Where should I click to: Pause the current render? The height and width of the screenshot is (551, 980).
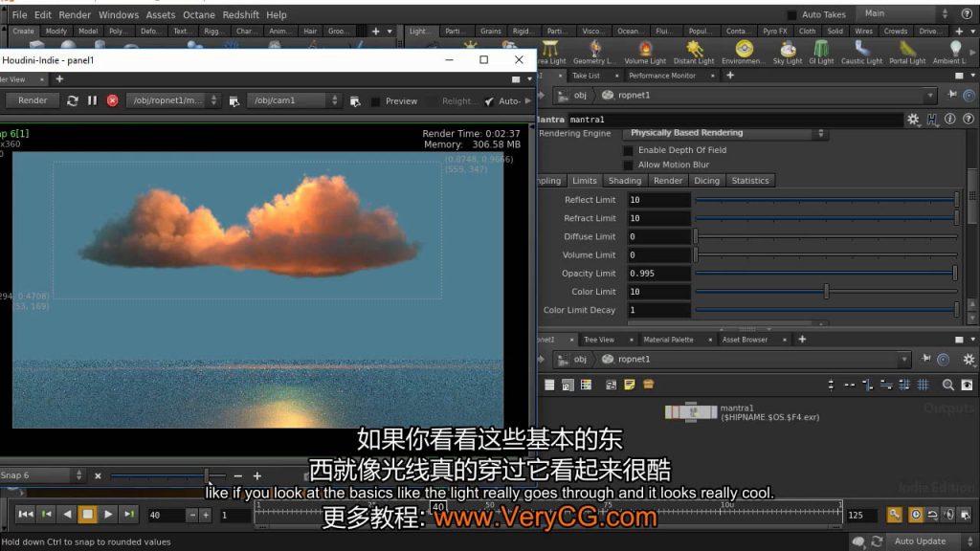pyautogui.click(x=92, y=100)
